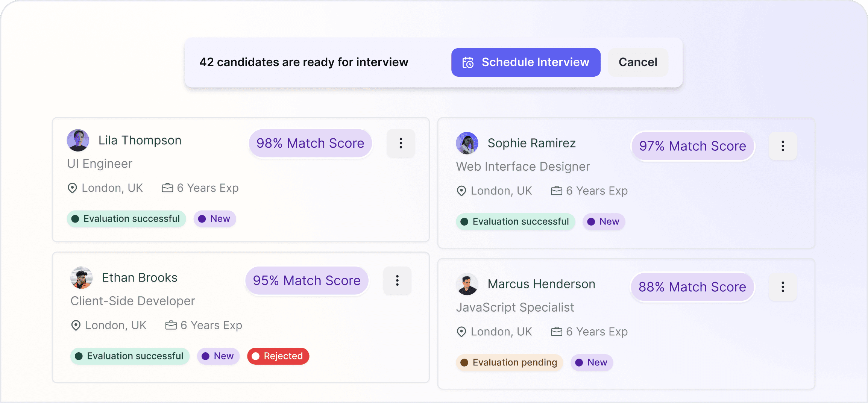868x403 pixels.
Task: Click the briefcase experience icon on Sophie's card
Action: 557,191
